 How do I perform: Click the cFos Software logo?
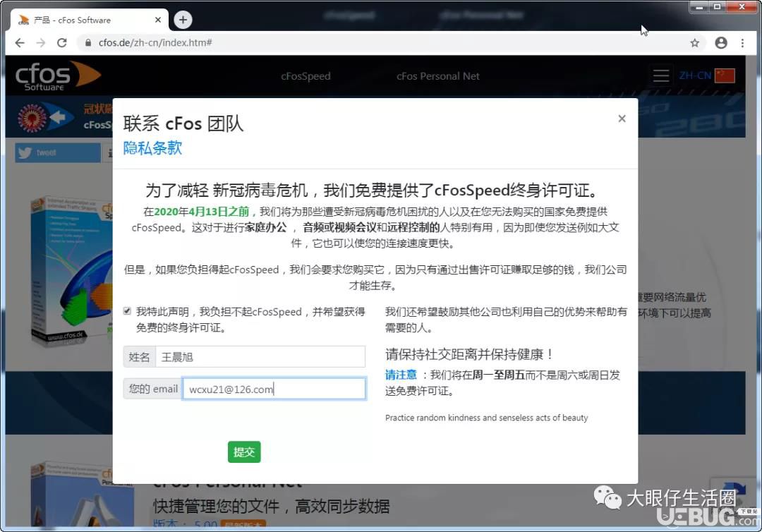tap(58, 75)
